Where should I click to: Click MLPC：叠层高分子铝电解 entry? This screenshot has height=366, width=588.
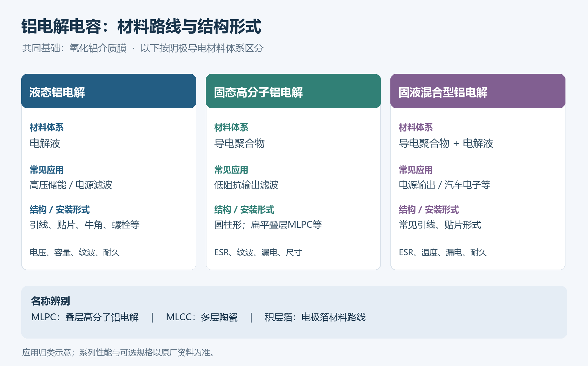click(85, 317)
